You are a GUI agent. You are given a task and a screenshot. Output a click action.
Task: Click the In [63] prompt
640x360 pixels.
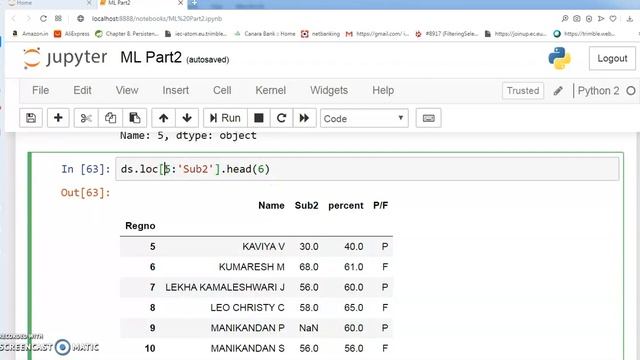(x=86, y=169)
